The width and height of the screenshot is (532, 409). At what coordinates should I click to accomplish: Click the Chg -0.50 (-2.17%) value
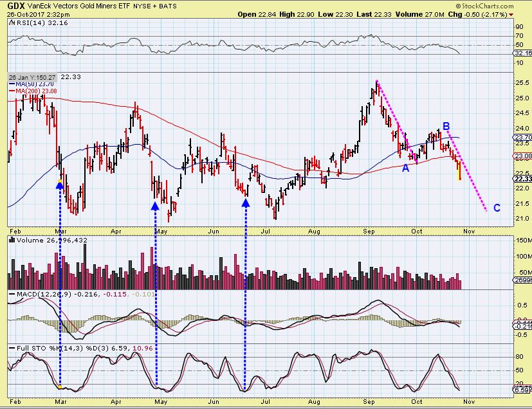[477, 15]
